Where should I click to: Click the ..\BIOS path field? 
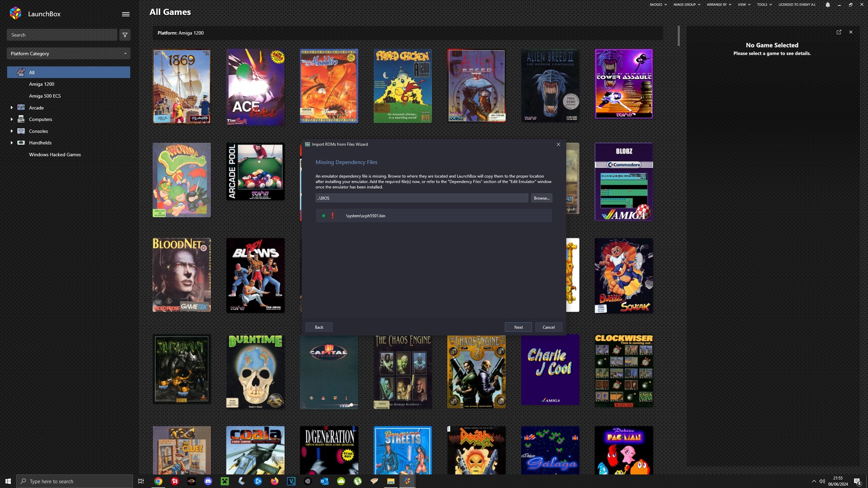(421, 198)
